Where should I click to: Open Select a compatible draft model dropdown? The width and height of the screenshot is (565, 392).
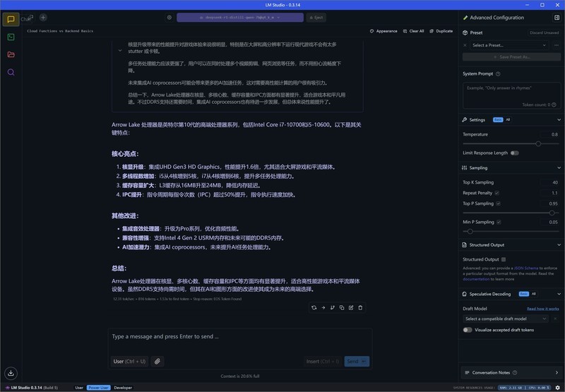pos(506,319)
